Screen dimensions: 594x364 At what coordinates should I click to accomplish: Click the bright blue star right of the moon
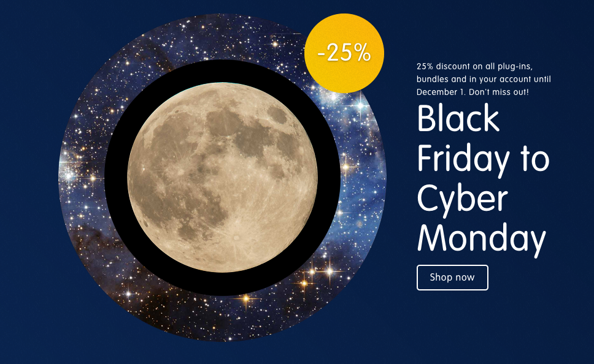[x=360, y=107]
